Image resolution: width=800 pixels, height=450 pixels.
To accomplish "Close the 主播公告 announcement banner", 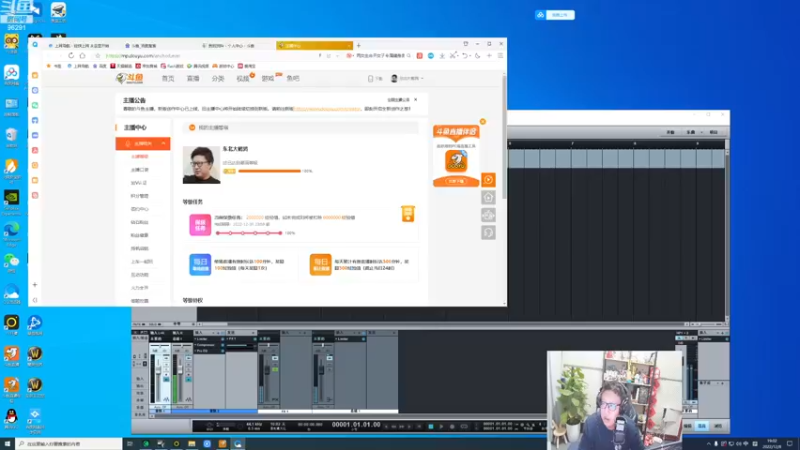I will point(416,99).
